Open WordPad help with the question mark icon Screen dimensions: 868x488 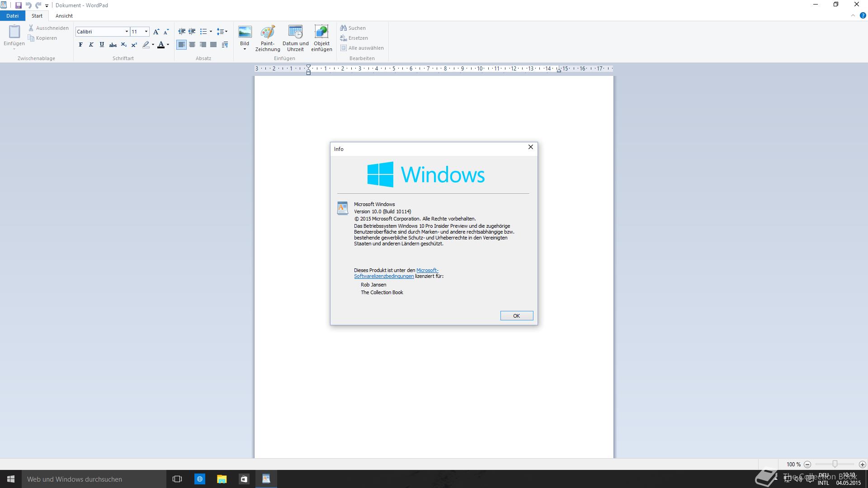[x=863, y=15]
